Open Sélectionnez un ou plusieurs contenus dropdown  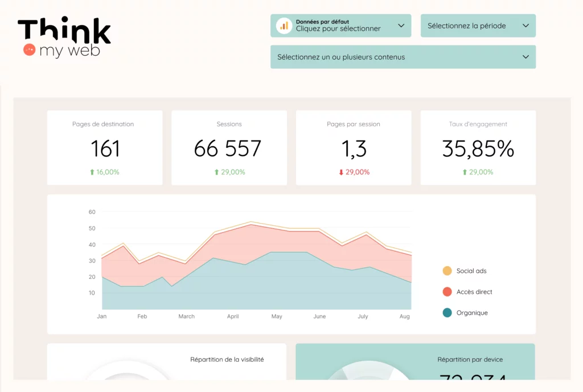click(403, 57)
